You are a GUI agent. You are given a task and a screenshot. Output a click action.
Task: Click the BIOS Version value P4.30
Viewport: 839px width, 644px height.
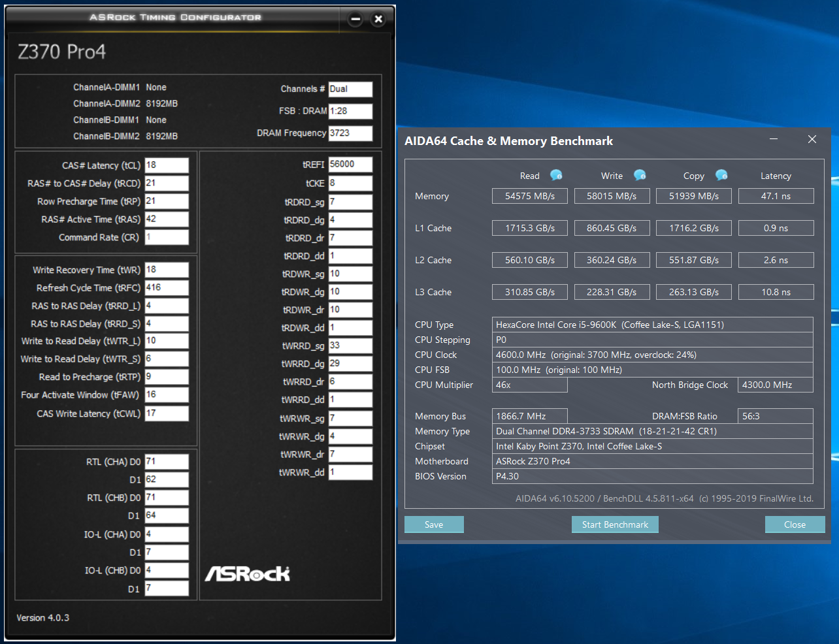coord(653,476)
